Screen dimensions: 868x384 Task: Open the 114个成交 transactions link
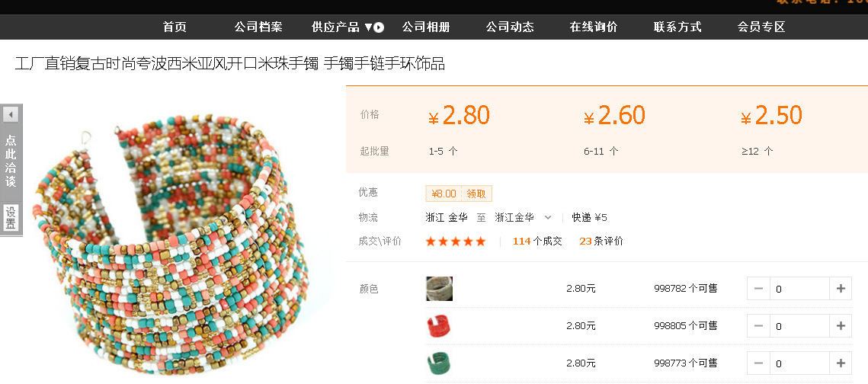click(x=537, y=242)
